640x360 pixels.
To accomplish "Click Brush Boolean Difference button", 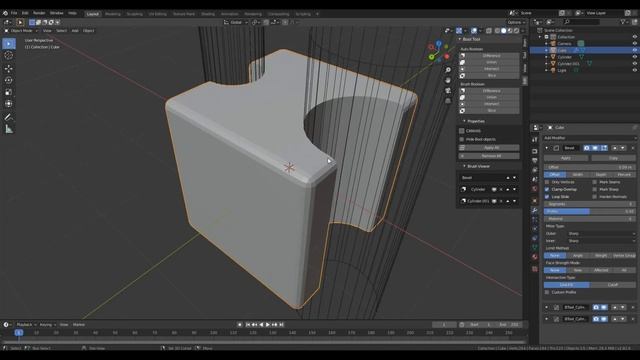I will click(x=489, y=91).
